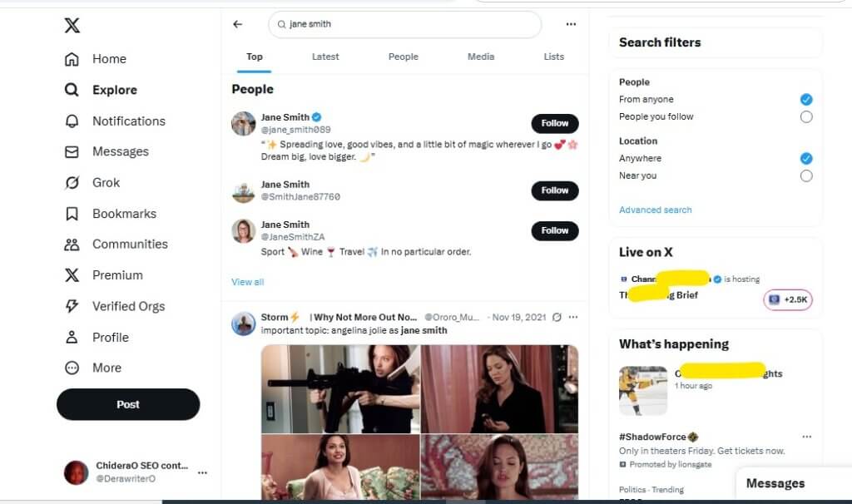The width and height of the screenshot is (852, 504).
Task: Choose "From anyone" people filter
Action: click(806, 100)
